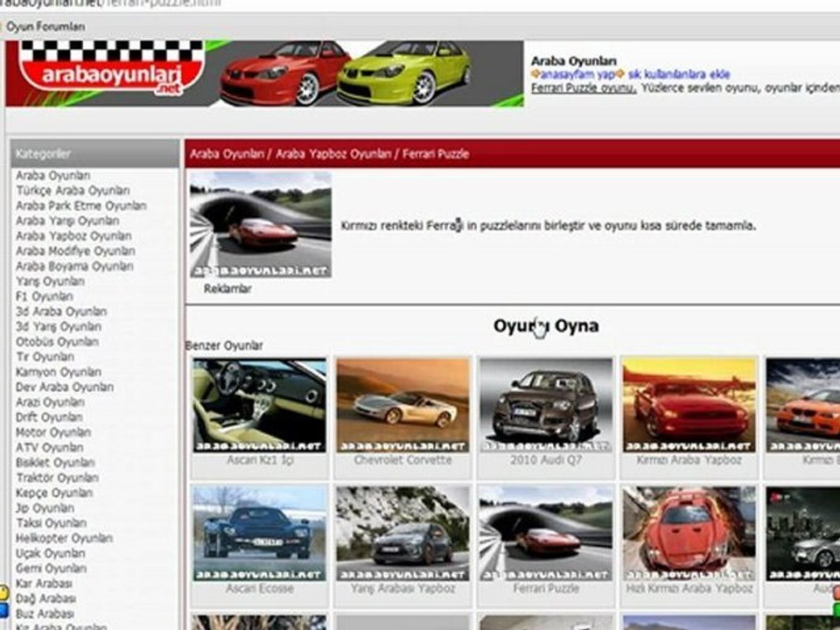The image size is (840, 630).
Task: Select 'Araba Oyunları' in the Kategoriler list
Action: [53, 176]
